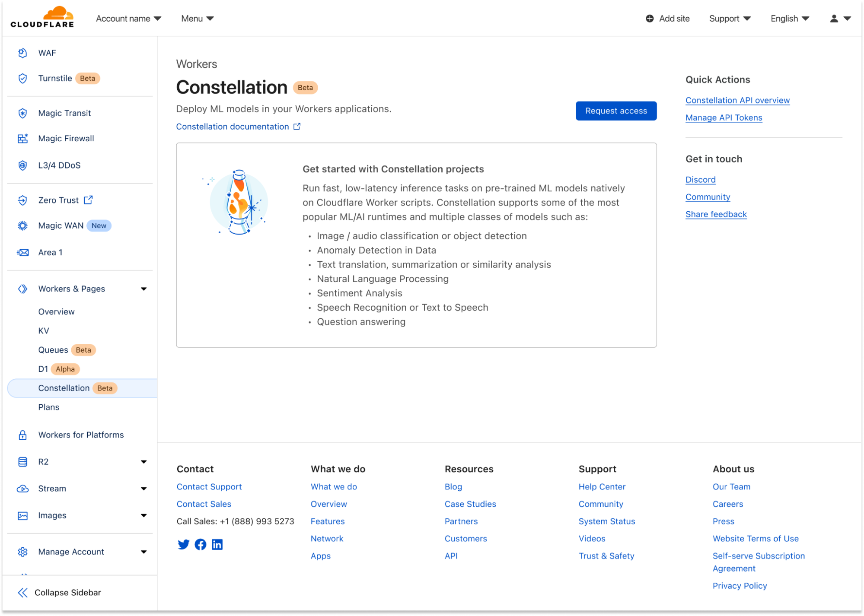Open the Account name dropdown
Screen dimensions: 864x616
(x=128, y=19)
